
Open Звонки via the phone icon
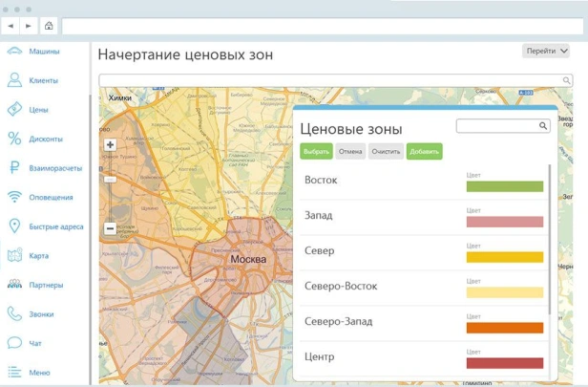[14, 313]
